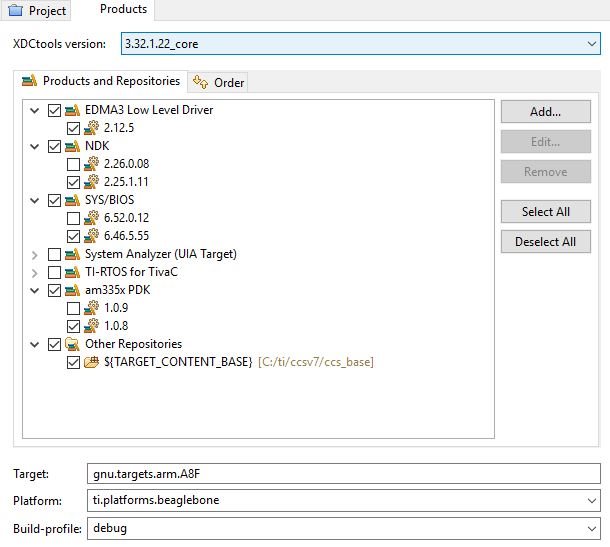This screenshot has width=610, height=547.
Task: Switch to the Project tab
Action: (x=37, y=11)
